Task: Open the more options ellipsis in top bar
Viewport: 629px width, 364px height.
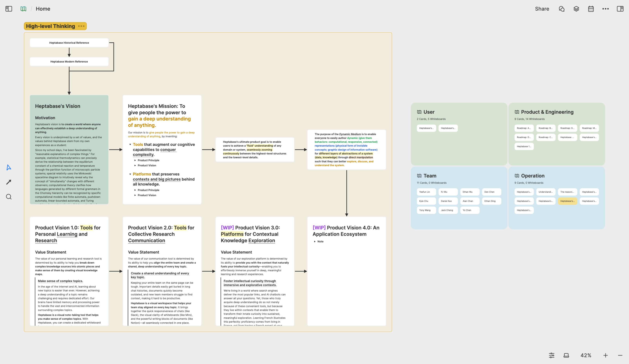Action: [605, 9]
